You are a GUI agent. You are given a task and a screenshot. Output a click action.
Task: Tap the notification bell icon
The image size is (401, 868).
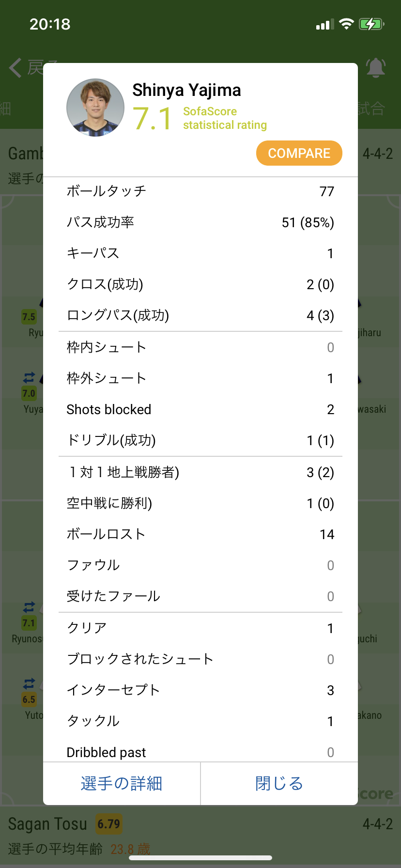pyautogui.click(x=376, y=68)
